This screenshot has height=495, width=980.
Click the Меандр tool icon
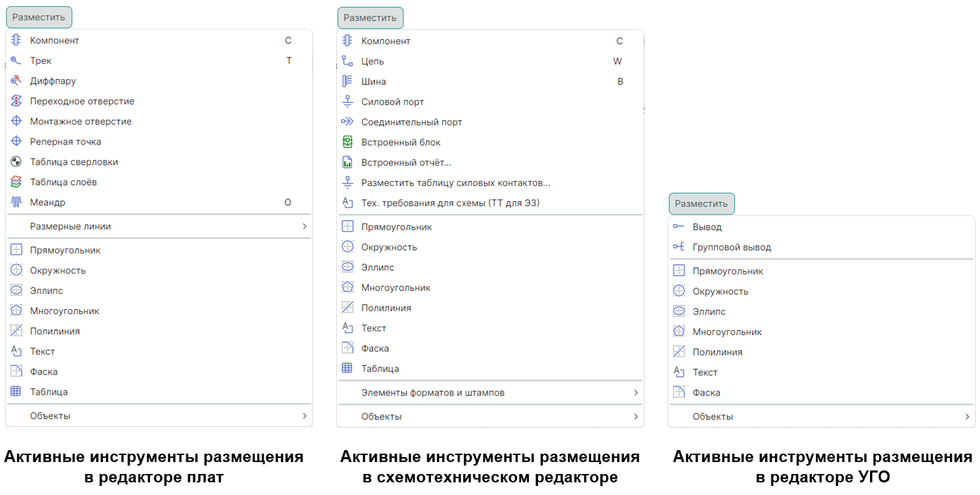(16, 202)
